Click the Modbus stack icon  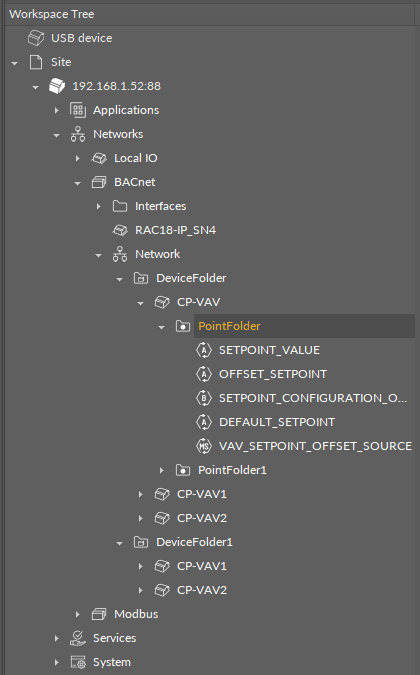[99, 614]
